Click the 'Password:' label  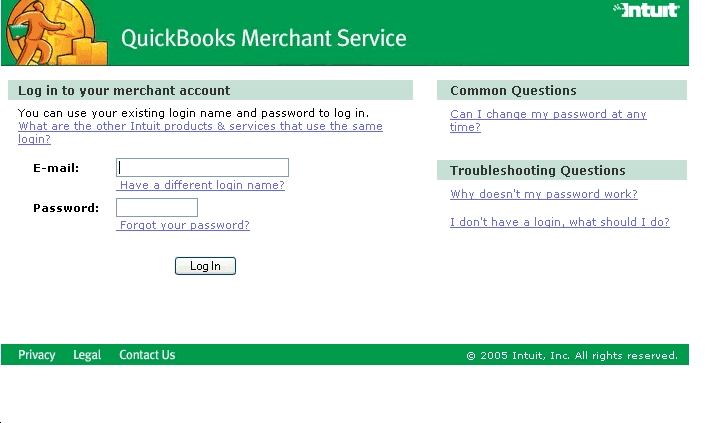[66, 208]
